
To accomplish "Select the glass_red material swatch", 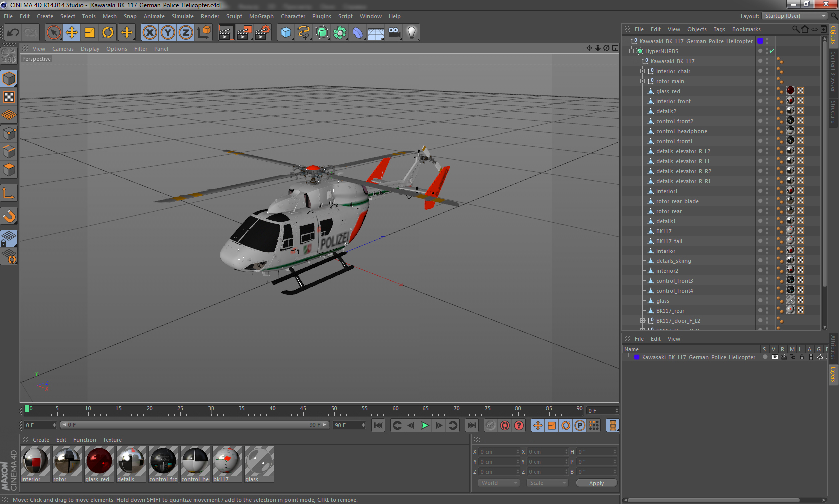I will coord(99,464).
